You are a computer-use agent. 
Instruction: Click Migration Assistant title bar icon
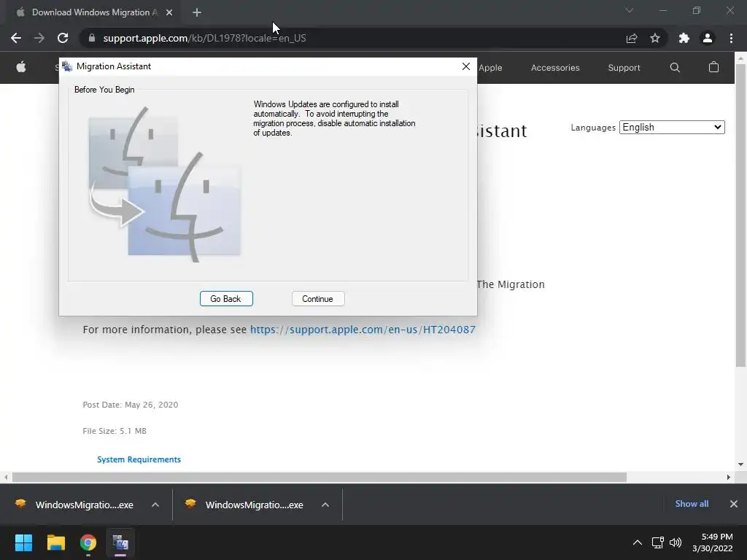67,66
